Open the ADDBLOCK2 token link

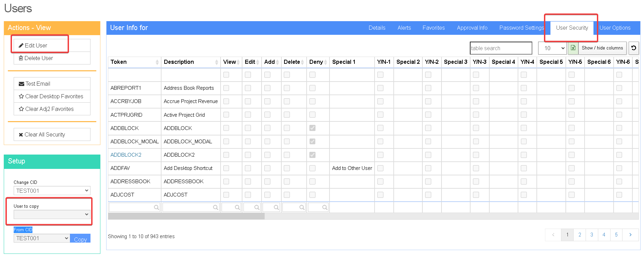[x=126, y=155]
